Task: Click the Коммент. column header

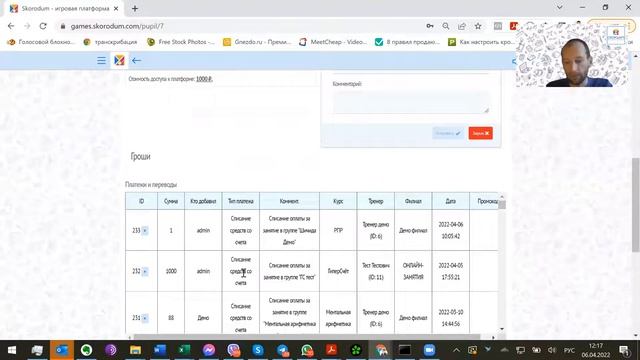Action: (289, 201)
